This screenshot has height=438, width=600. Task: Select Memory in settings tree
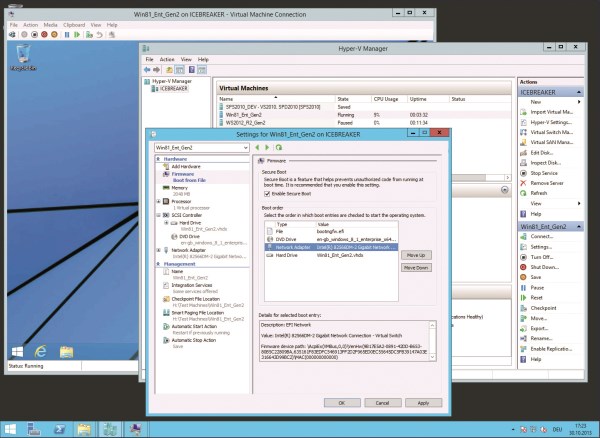179,188
